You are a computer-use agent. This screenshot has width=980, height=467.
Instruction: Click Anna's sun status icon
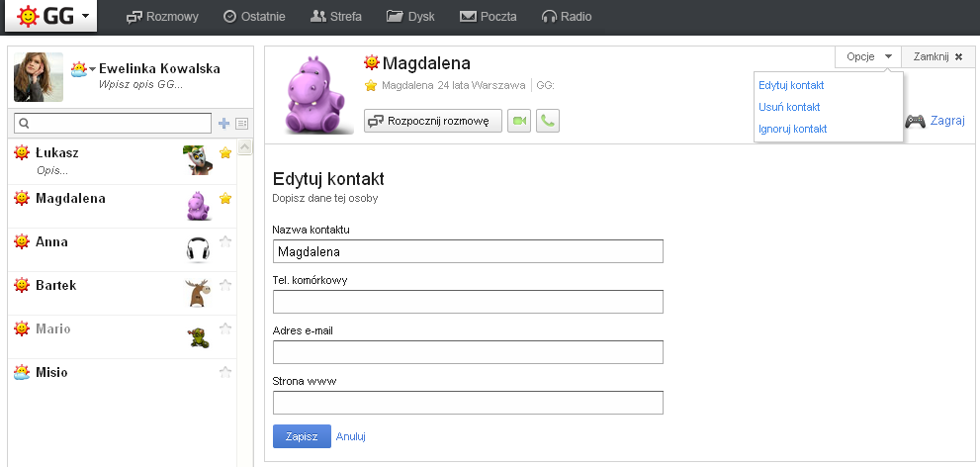(x=22, y=241)
